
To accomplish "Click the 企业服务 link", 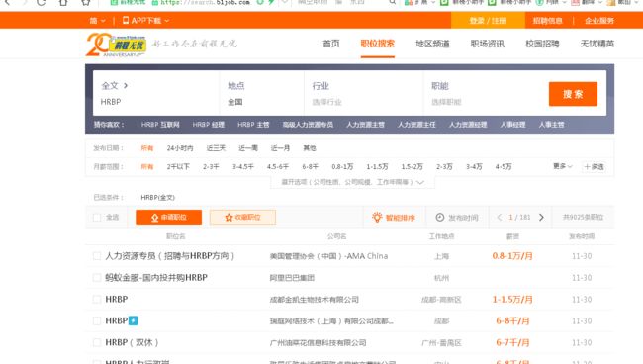I will [x=599, y=21].
